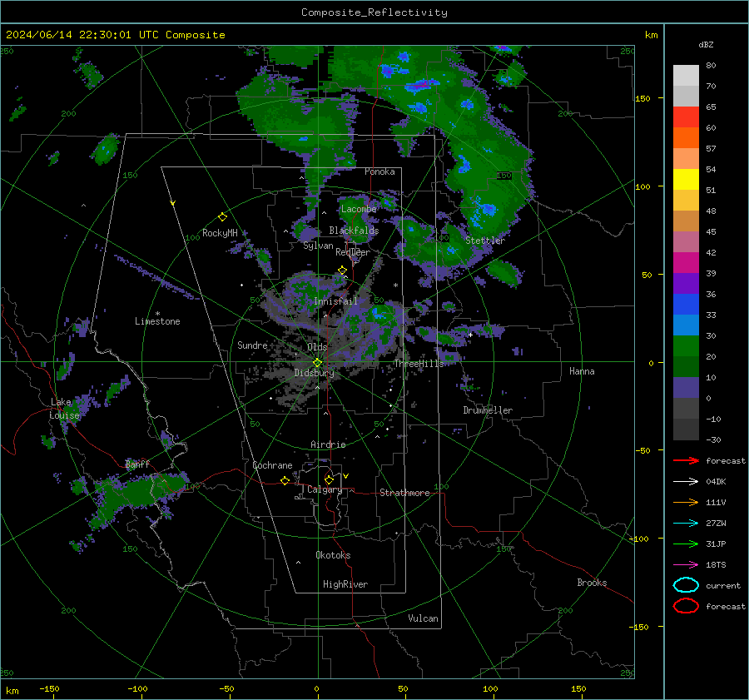Viewport: 749px width, 700px height.
Task: Click the Innisfail city label
Action: 335,301
